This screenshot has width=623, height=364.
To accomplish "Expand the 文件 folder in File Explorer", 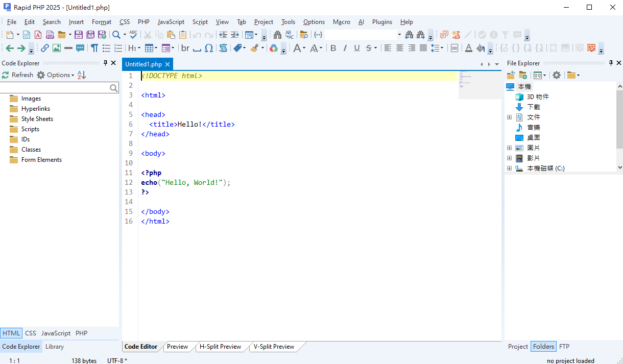I will click(x=509, y=117).
